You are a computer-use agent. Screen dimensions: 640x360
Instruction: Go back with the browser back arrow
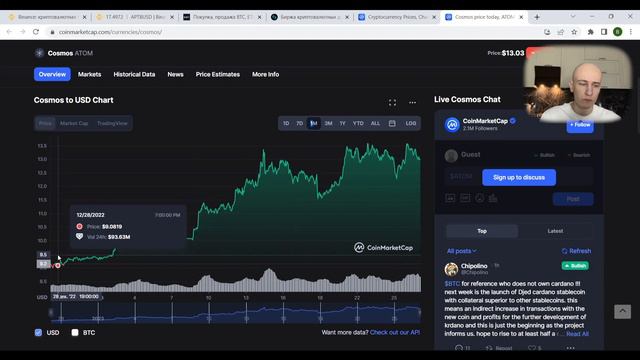point(9,32)
